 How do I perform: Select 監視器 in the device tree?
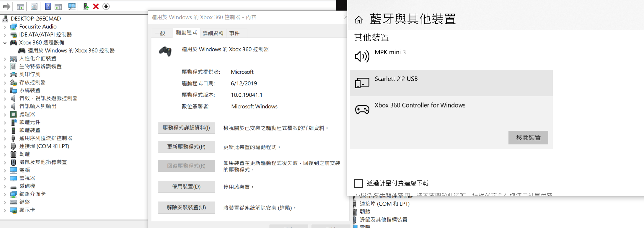[x=27, y=178]
